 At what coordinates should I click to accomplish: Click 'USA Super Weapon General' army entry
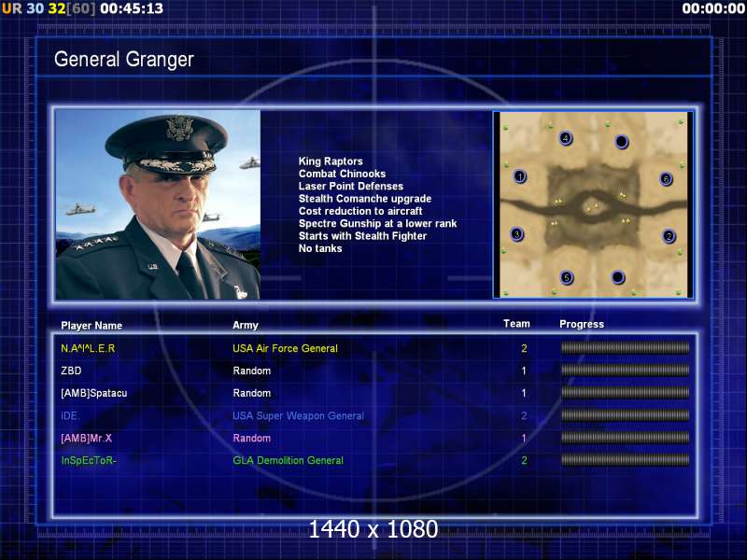(298, 415)
